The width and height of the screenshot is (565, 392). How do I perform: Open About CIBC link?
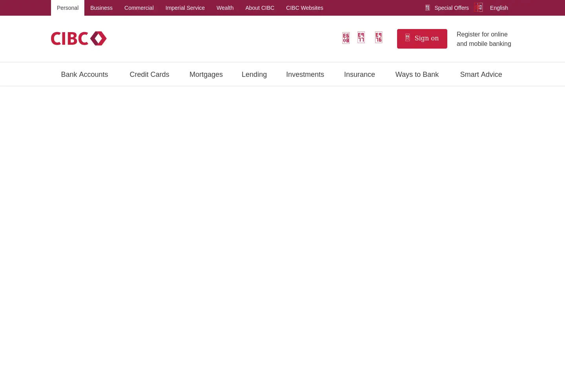point(260,8)
